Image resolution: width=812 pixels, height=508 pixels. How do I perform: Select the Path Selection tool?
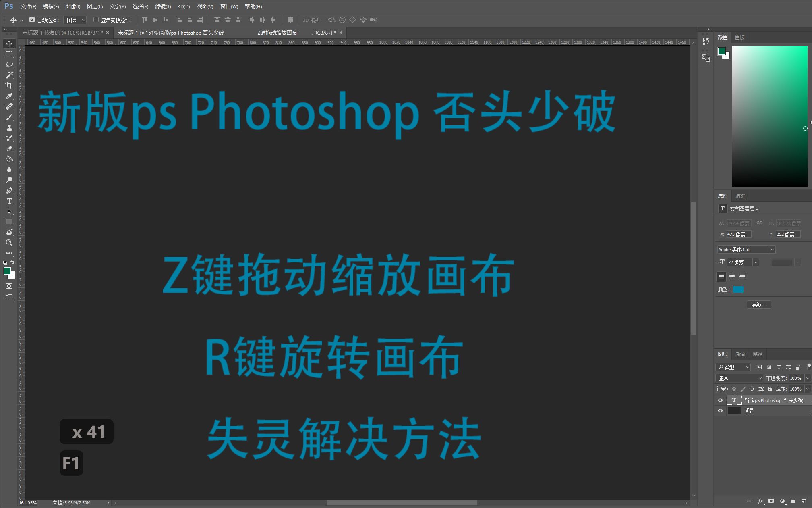9,211
